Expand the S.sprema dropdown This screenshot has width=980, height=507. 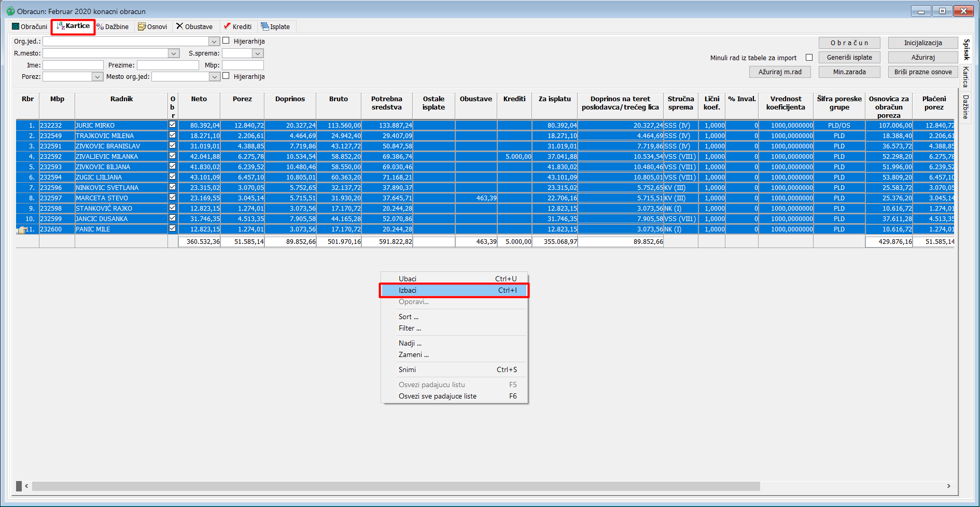click(258, 53)
